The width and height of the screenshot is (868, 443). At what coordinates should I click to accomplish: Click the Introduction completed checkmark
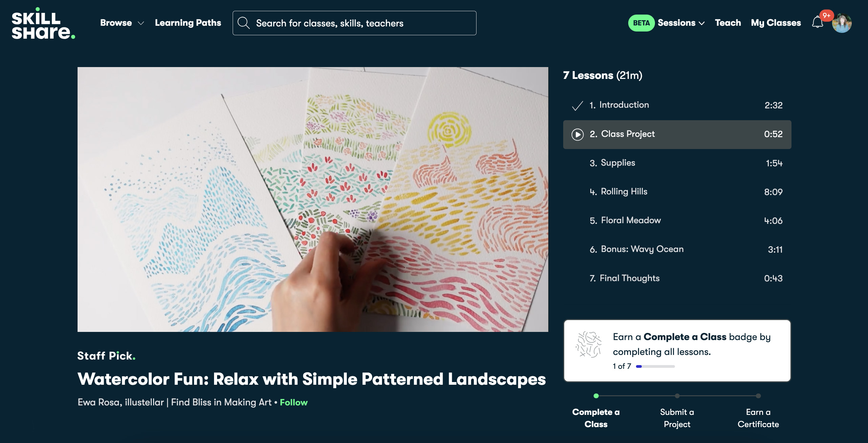click(x=577, y=106)
